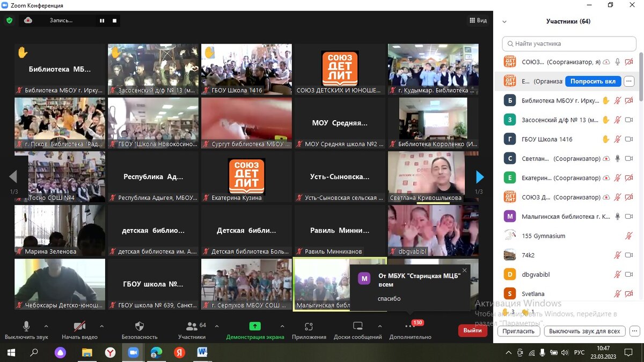Pause the recording
The width and height of the screenshot is (644, 362).
coord(101,20)
